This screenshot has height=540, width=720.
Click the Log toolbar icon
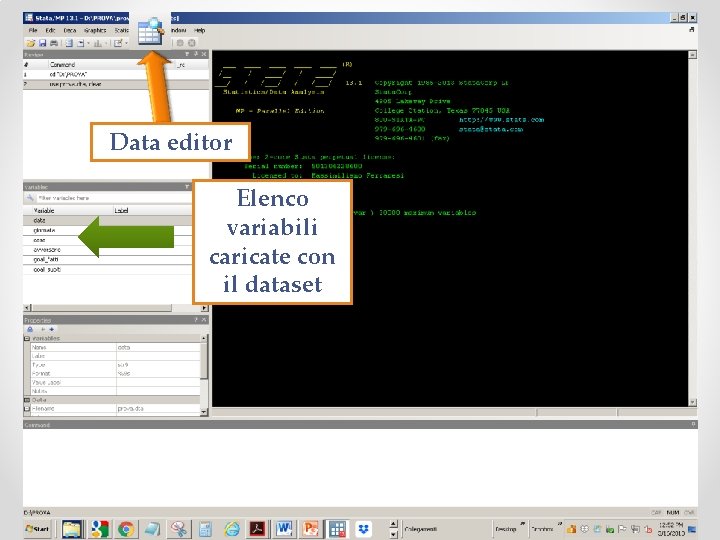[68, 43]
